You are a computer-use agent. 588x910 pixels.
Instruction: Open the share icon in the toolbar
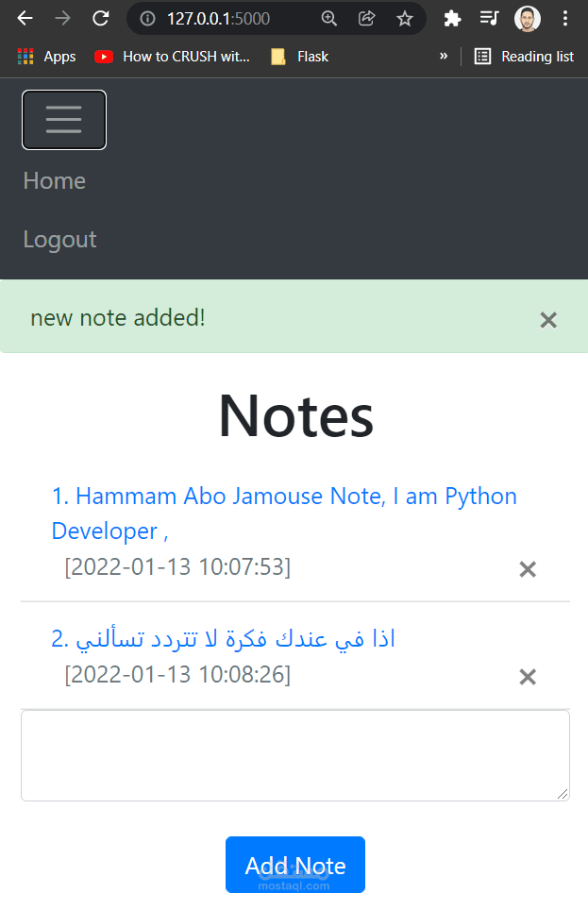pos(367,19)
